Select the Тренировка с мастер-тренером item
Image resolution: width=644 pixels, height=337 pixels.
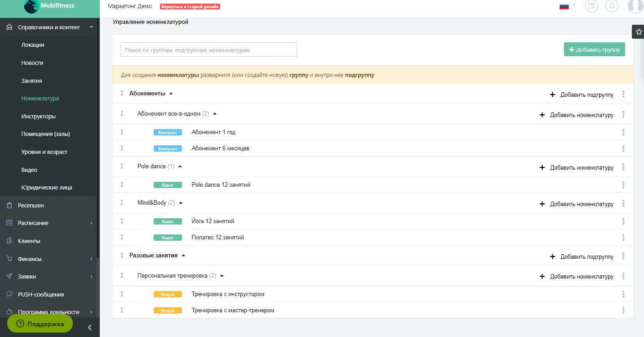pyautogui.click(x=233, y=310)
